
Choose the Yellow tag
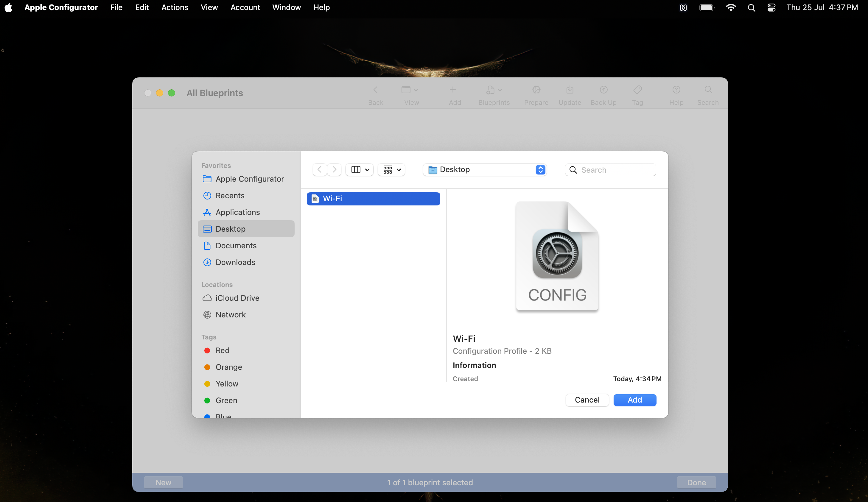[246, 384]
